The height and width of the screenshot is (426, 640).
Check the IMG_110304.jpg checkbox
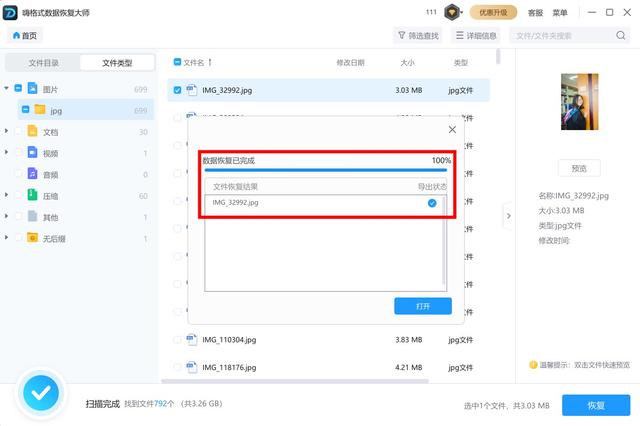(177, 340)
